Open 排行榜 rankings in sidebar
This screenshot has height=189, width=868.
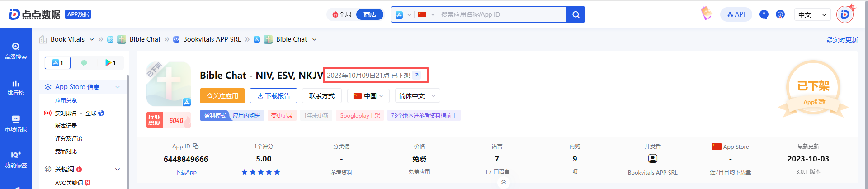click(16, 88)
